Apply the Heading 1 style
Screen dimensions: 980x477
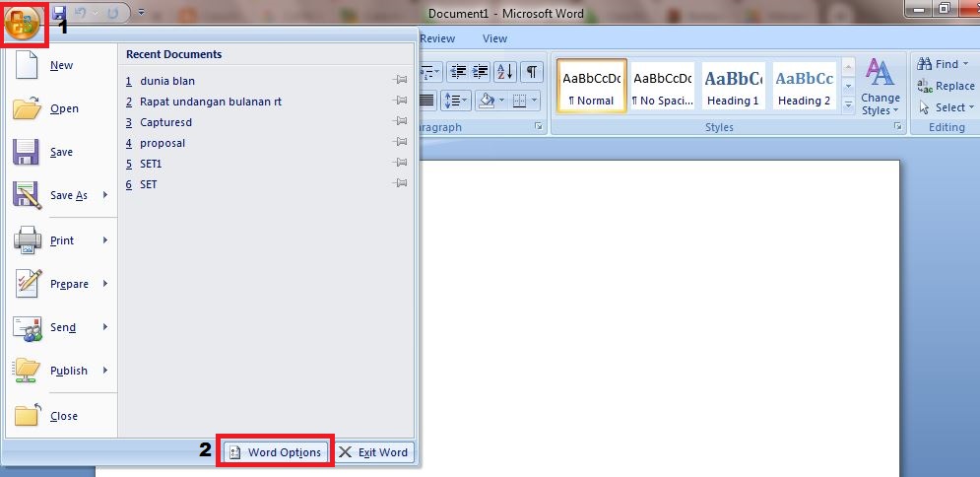[733, 86]
